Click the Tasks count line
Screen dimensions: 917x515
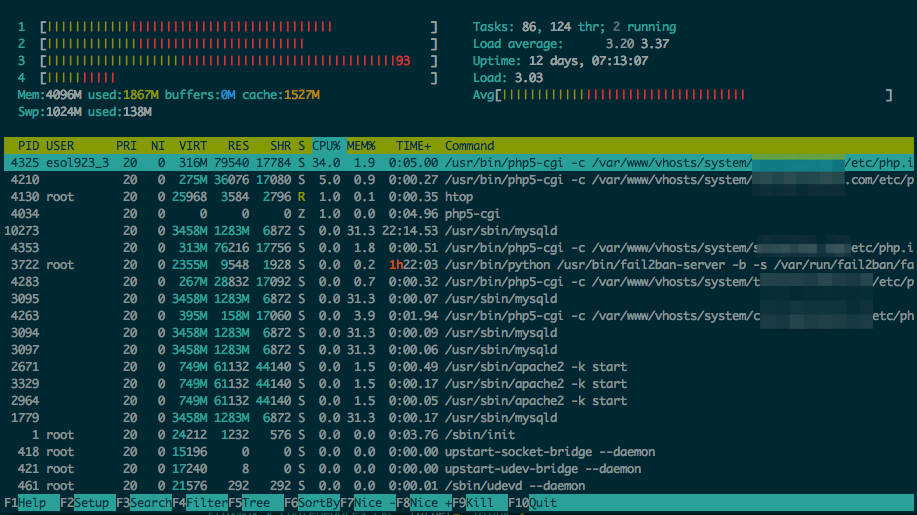[x=574, y=27]
